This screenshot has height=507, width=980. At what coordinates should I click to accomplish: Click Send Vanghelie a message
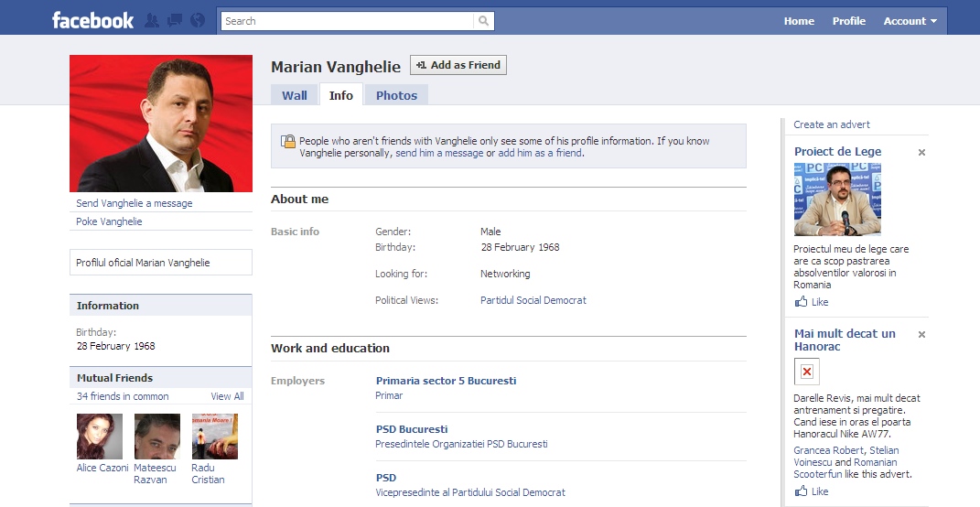pyautogui.click(x=135, y=203)
